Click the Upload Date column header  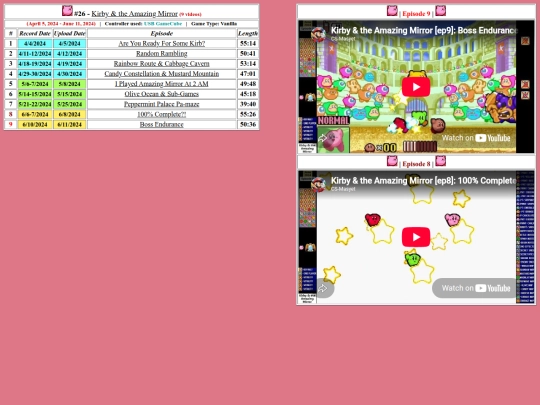click(x=70, y=33)
